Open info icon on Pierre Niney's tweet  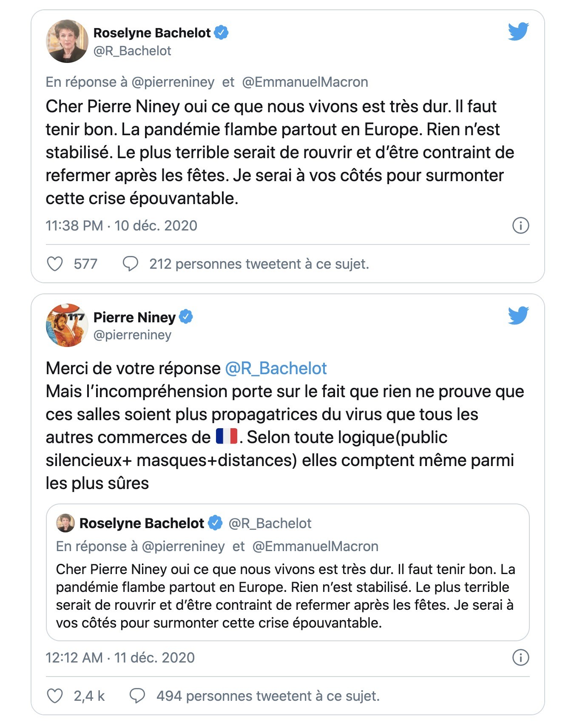[x=521, y=657]
